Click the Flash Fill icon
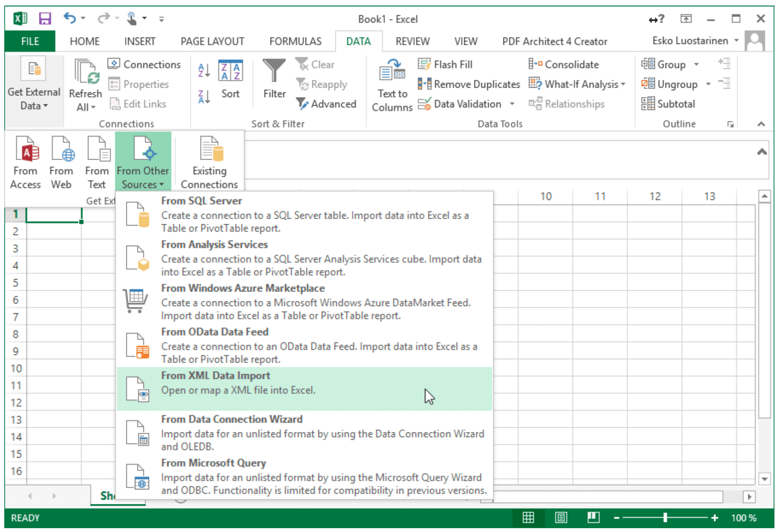 pyautogui.click(x=445, y=64)
